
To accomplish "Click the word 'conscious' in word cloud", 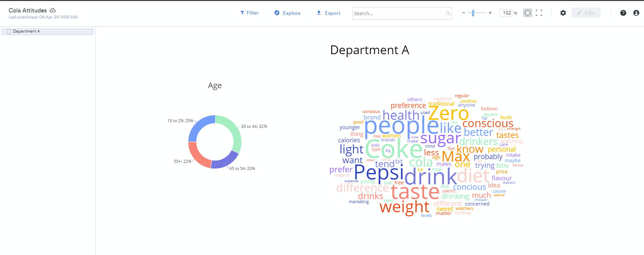I will click(488, 123).
